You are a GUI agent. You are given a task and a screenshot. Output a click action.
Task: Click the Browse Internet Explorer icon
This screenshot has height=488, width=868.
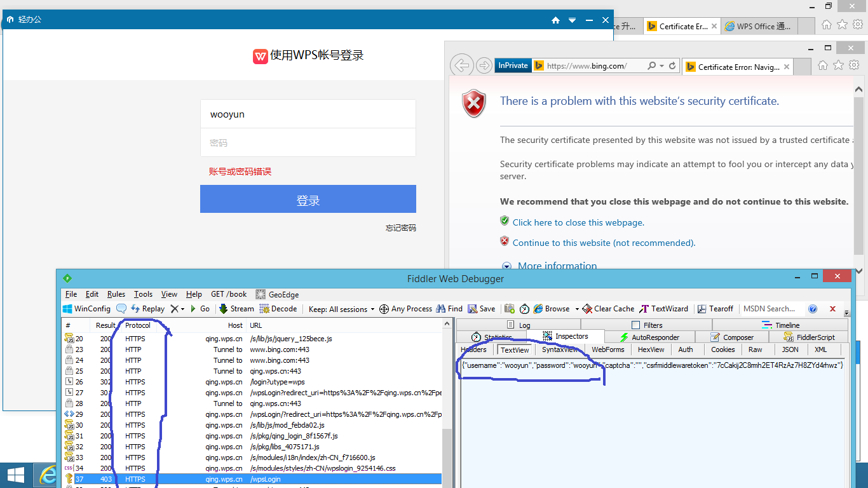tap(538, 309)
